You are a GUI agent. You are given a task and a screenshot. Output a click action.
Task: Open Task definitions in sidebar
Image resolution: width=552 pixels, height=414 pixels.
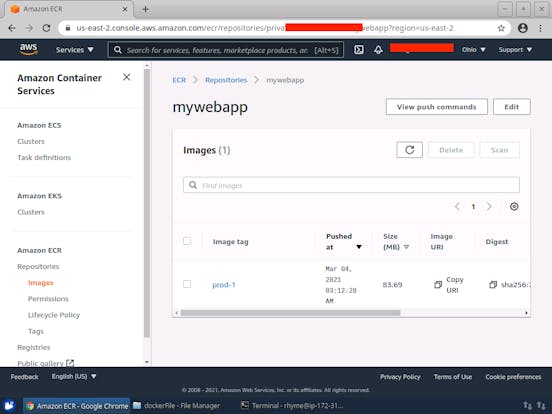coord(44,157)
